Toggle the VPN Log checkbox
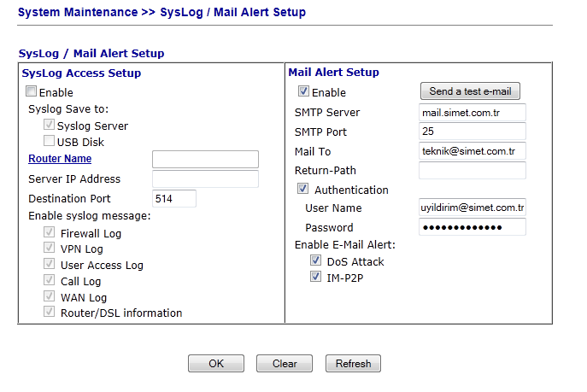This screenshot has height=392, width=587. 50,249
